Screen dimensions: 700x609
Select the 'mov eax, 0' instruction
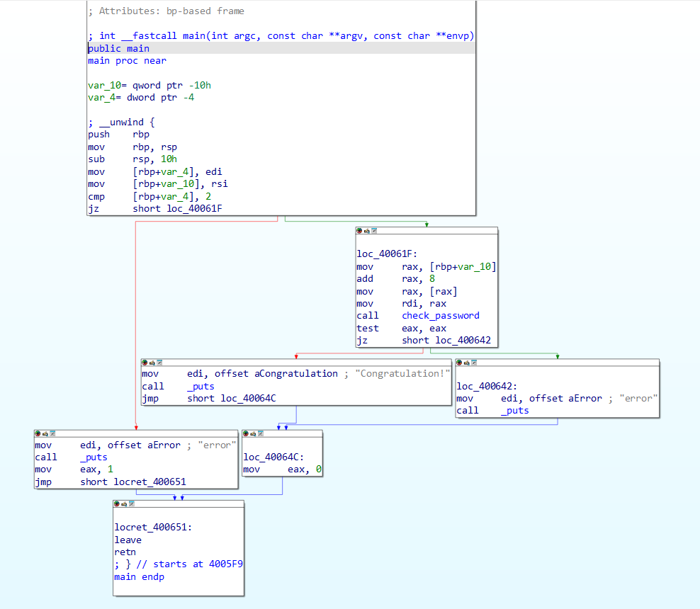click(x=283, y=469)
